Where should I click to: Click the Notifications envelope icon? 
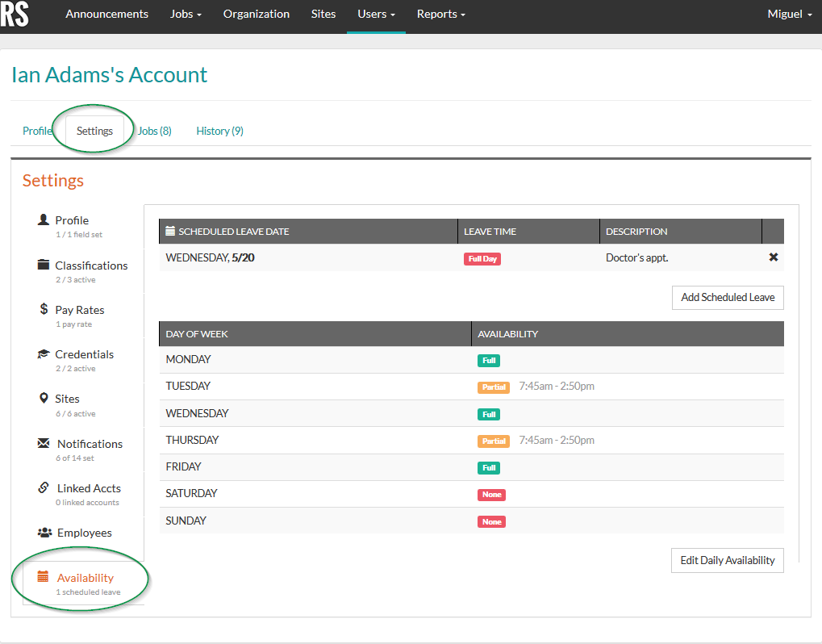click(x=44, y=443)
